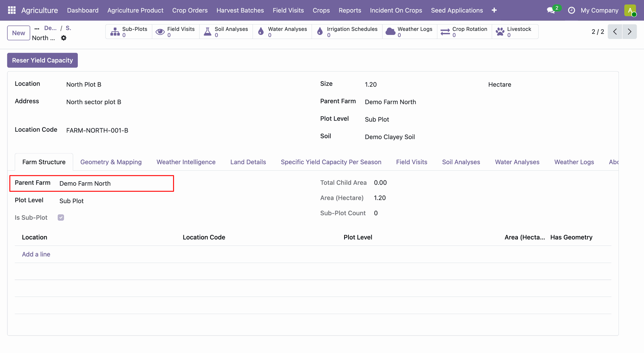Open Sub-Plots smart button
The height and width of the screenshot is (353, 644).
pos(129,32)
